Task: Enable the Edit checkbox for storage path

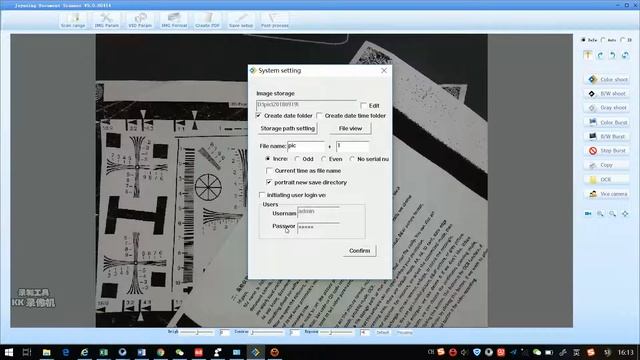Action: (364, 106)
